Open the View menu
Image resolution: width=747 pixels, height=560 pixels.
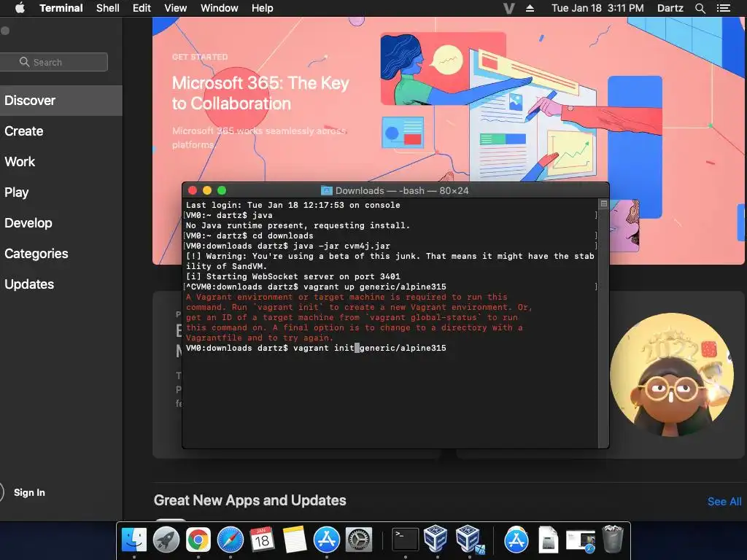[175, 8]
